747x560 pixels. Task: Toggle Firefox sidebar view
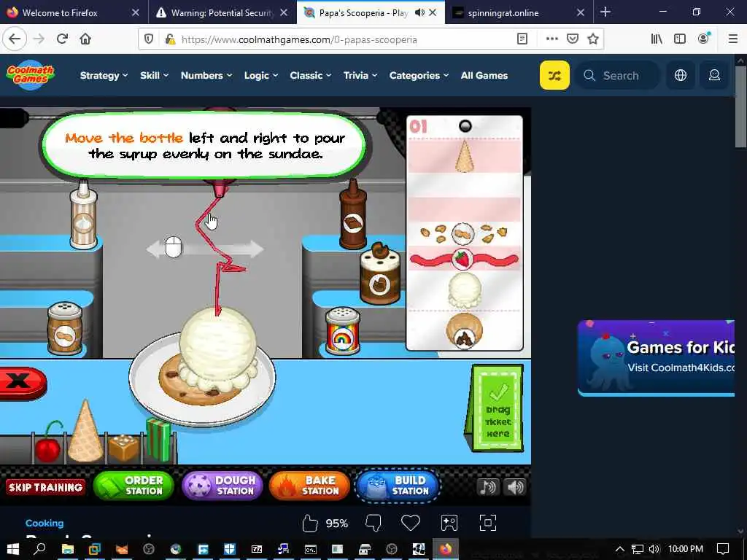(x=680, y=39)
